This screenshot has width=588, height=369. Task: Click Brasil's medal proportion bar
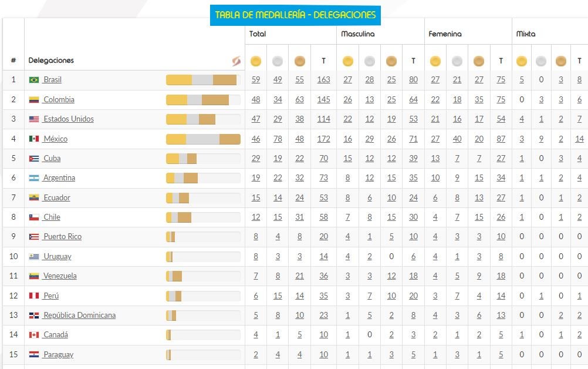pos(202,80)
